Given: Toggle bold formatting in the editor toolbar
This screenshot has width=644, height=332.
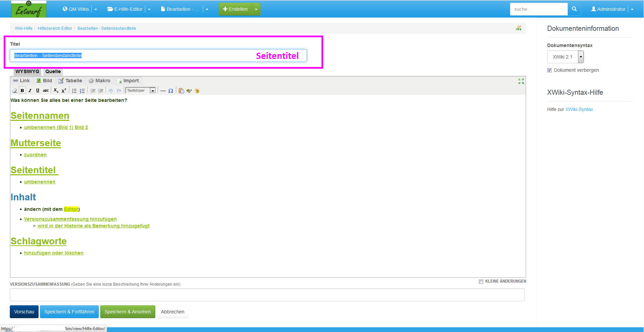Looking at the screenshot, I should pos(22,91).
